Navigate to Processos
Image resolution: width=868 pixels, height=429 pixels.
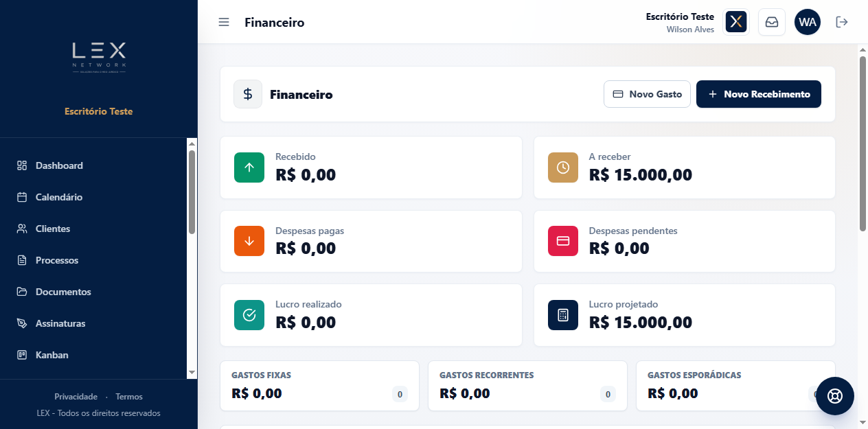click(x=93, y=260)
